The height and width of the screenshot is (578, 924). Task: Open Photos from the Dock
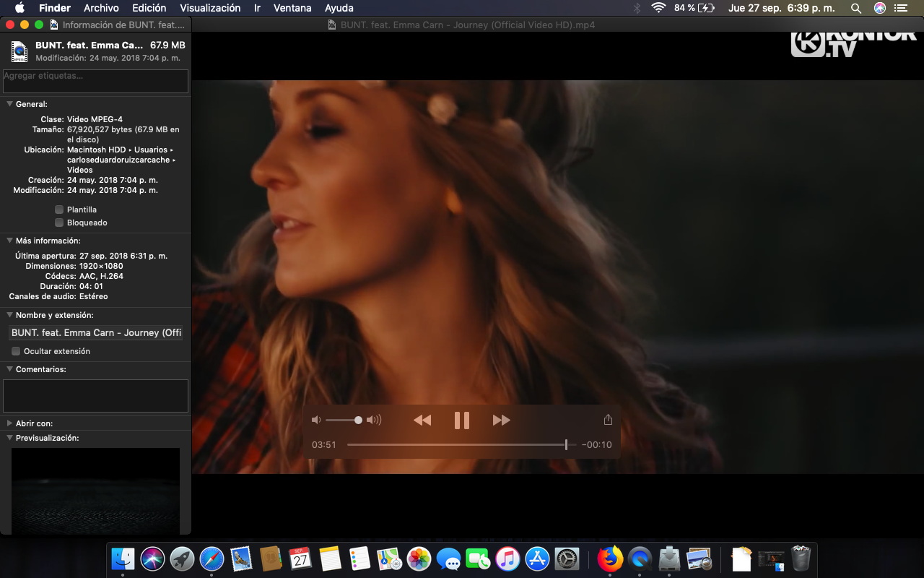tap(419, 558)
